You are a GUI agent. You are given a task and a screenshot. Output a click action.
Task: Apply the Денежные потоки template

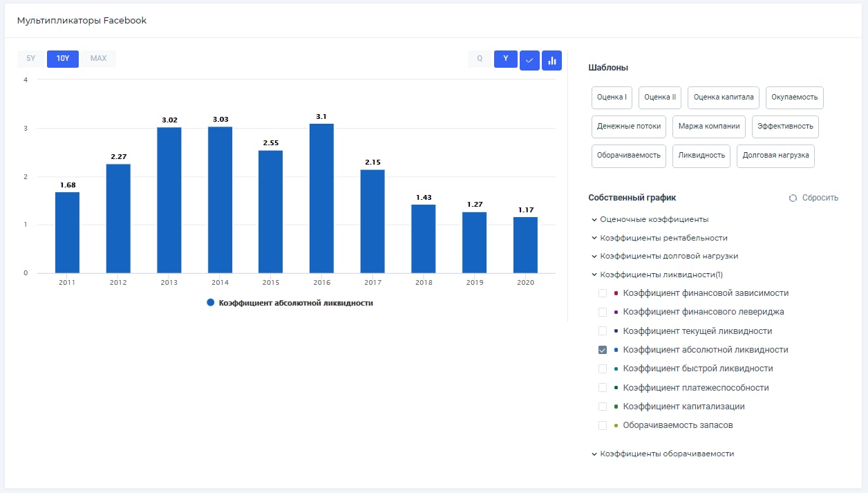(x=629, y=127)
